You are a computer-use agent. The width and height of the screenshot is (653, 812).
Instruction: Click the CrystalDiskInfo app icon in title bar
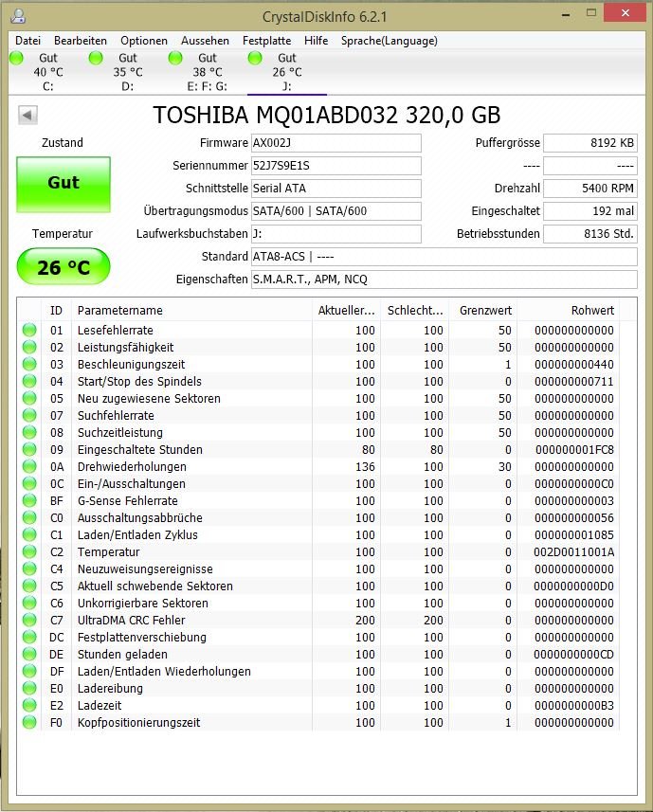[x=19, y=15]
